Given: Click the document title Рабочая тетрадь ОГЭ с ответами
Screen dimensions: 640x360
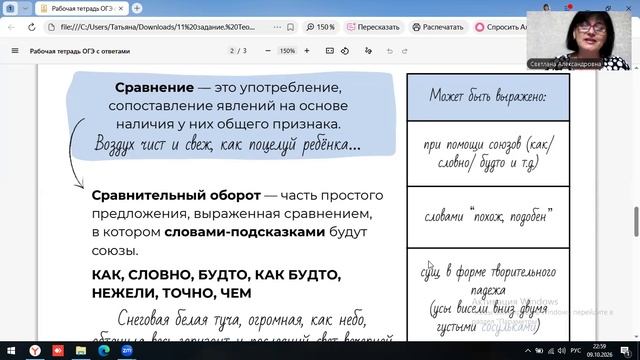Looking at the screenshot, I should click(x=80, y=51).
